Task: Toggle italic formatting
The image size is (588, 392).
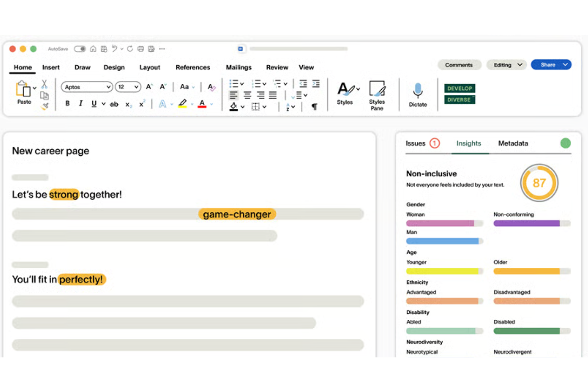Action: [81, 104]
